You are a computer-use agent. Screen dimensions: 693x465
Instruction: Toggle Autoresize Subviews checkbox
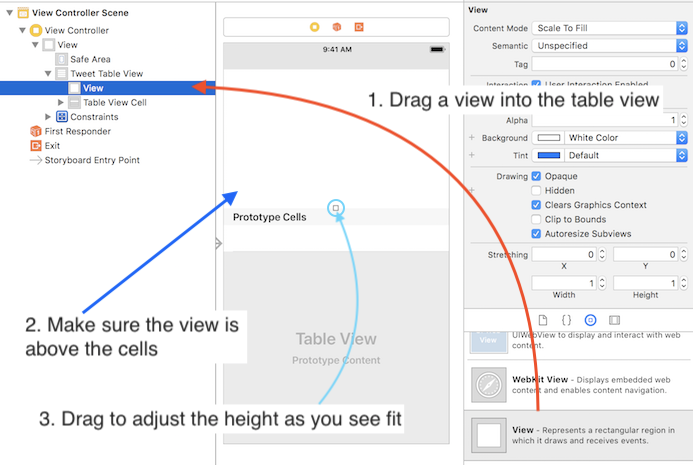(x=536, y=234)
